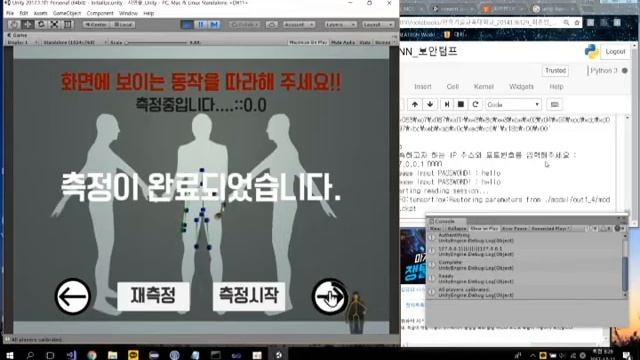The height and width of the screenshot is (360, 640).
Task: Open the Collab dropdown in Unity toolbar
Action: (244, 24)
